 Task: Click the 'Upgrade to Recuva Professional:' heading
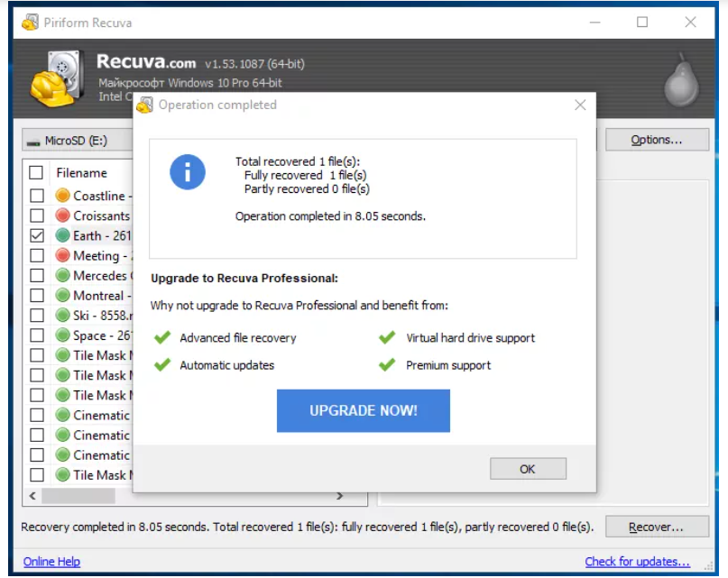point(244,278)
